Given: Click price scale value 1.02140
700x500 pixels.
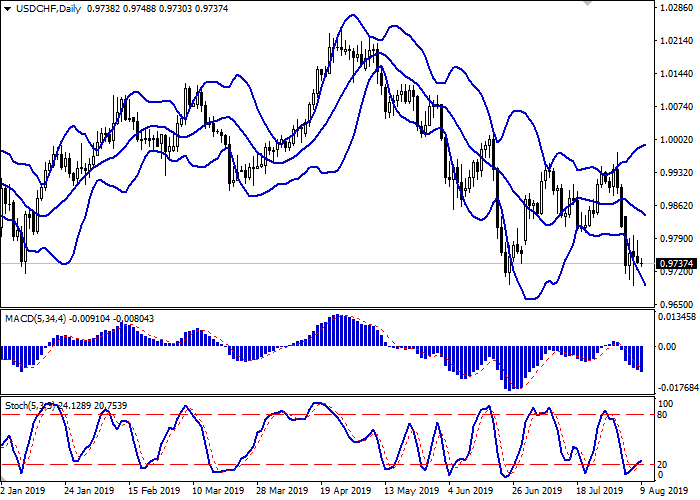Looking at the screenshot, I should [x=677, y=41].
